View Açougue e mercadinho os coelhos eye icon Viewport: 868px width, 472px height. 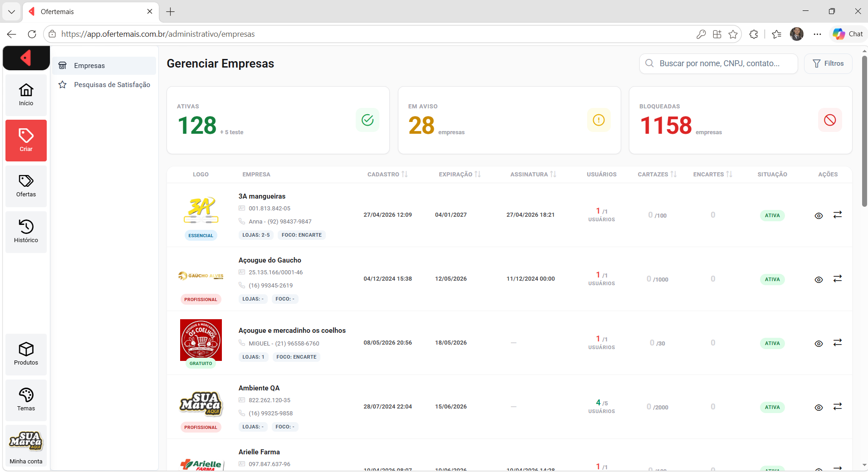click(819, 343)
